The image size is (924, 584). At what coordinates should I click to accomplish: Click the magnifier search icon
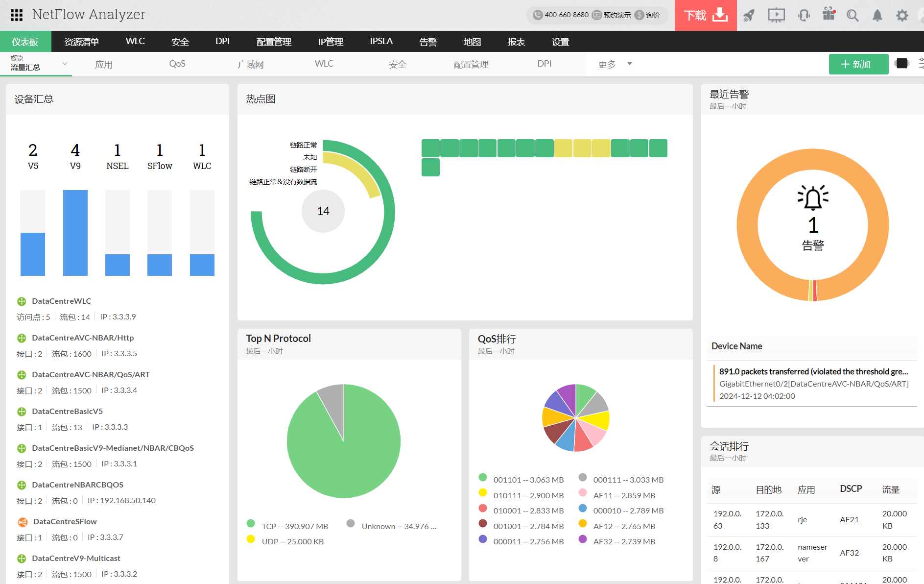coord(853,16)
